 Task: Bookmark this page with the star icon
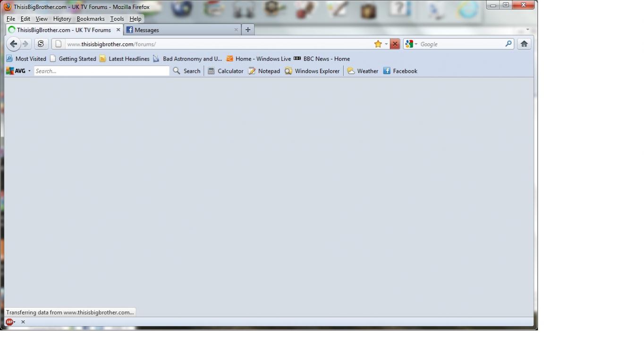coord(378,44)
